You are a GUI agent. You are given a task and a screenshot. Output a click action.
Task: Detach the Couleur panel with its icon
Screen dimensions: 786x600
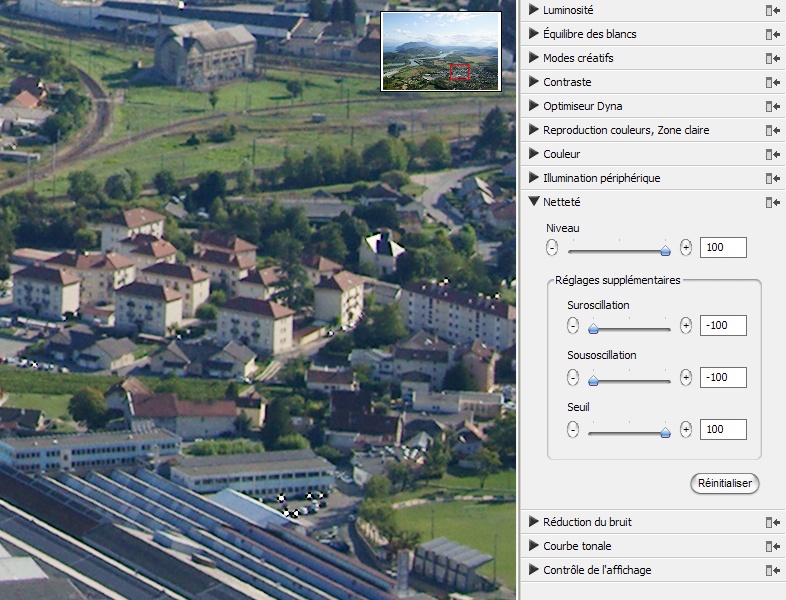pos(772,154)
